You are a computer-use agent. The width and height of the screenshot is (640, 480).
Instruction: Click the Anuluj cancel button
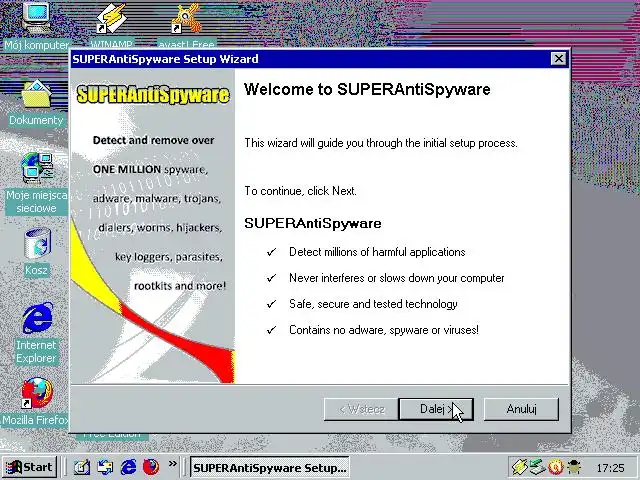pos(521,409)
